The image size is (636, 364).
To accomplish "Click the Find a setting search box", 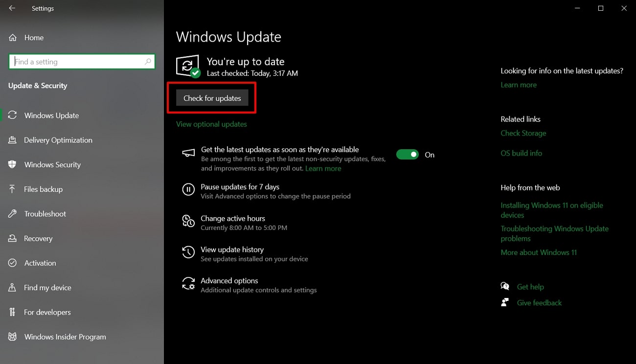I will click(x=82, y=62).
